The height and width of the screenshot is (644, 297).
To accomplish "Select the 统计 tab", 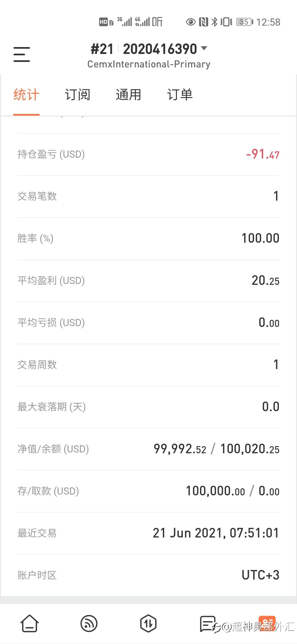I will (x=26, y=95).
